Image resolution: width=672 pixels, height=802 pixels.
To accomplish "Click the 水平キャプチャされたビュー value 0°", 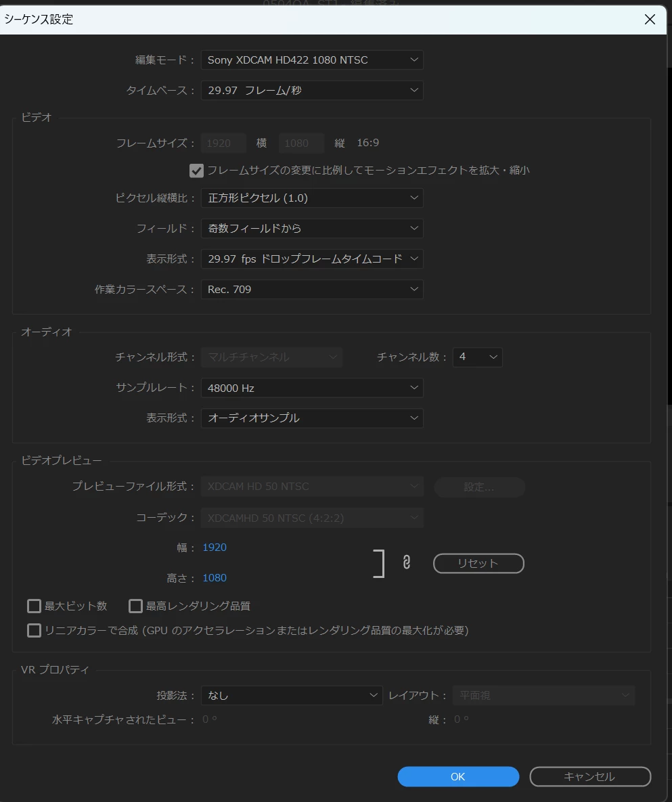I will coord(210,719).
